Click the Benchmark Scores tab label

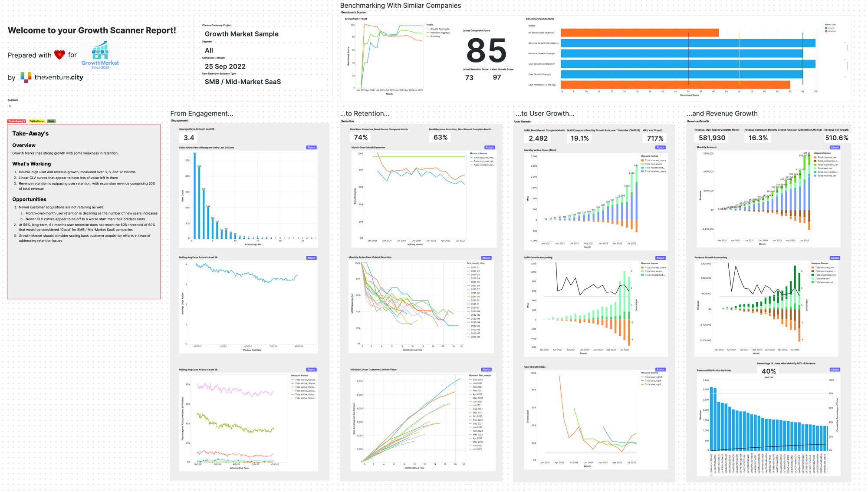[353, 13]
